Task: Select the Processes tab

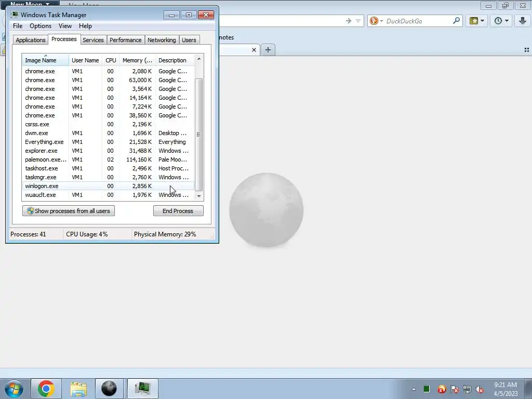Action: tap(64, 39)
